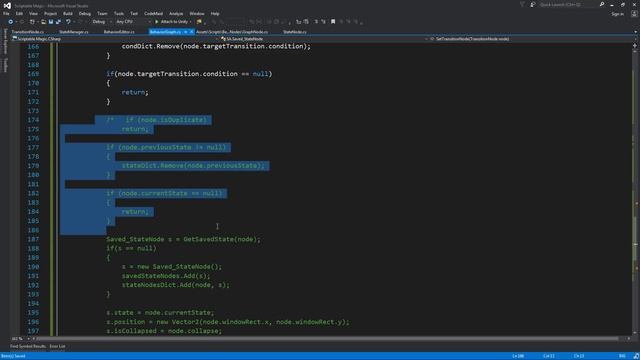Open the account avatar icon
The image size is (640, 360).
point(634,14)
